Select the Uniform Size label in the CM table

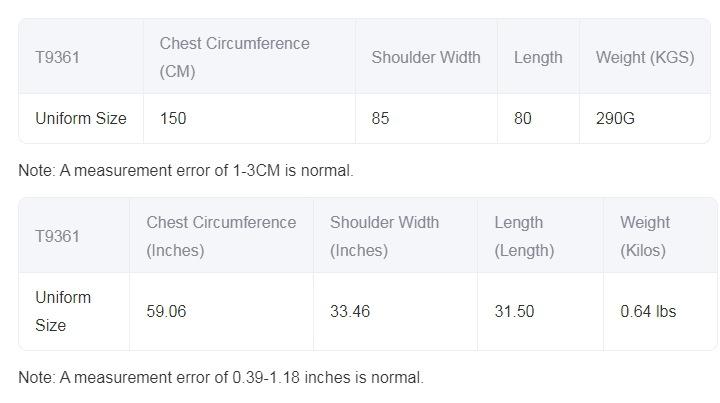[x=81, y=118]
